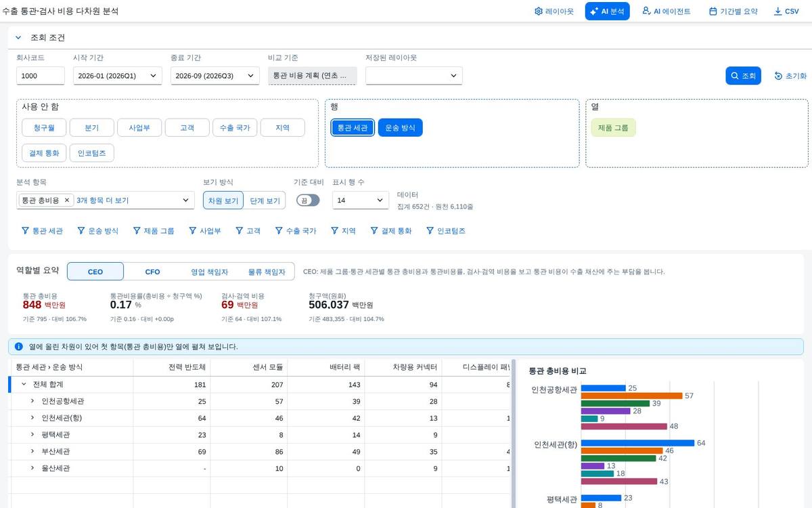Open the 지역 filter

tap(343, 231)
